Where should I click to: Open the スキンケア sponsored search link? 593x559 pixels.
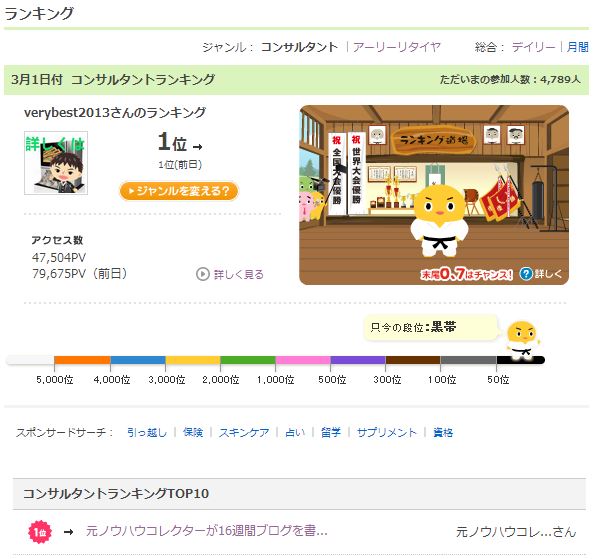tap(244, 432)
